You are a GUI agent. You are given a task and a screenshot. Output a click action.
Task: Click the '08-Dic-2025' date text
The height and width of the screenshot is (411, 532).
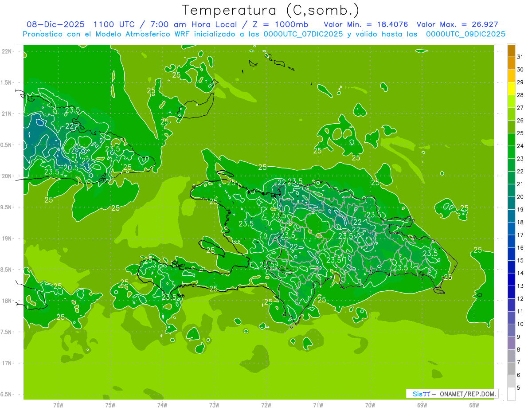(x=55, y=24)
